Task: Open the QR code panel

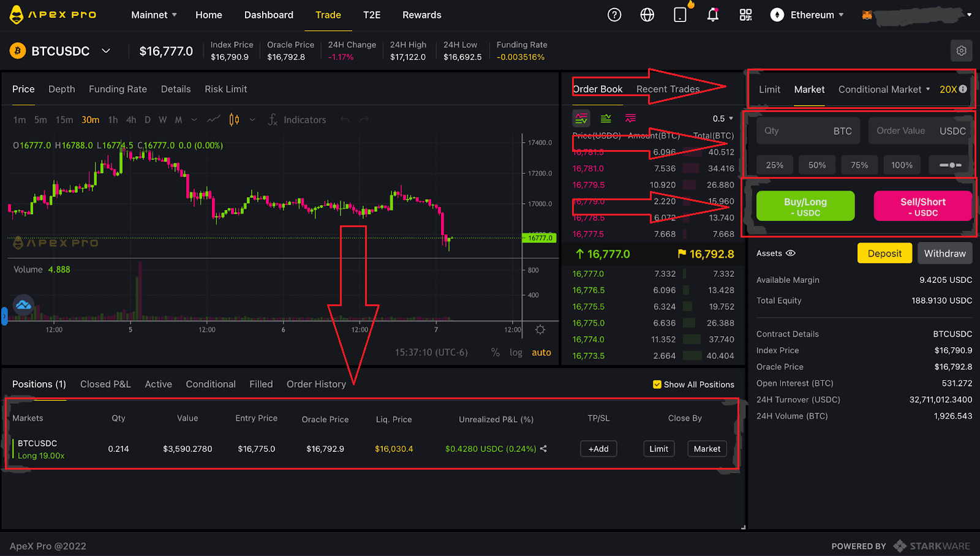Action: (x=745, y=15)
